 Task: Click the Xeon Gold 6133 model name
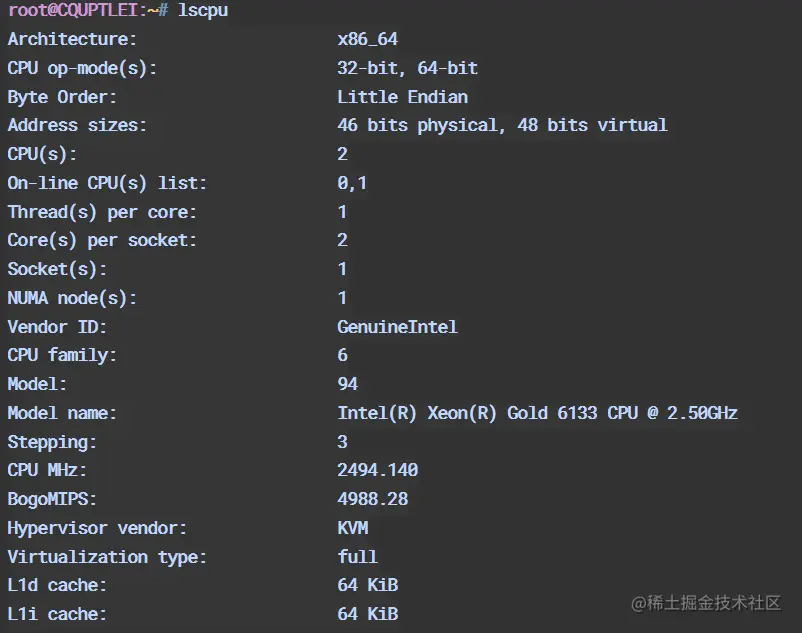click(537, 413)
